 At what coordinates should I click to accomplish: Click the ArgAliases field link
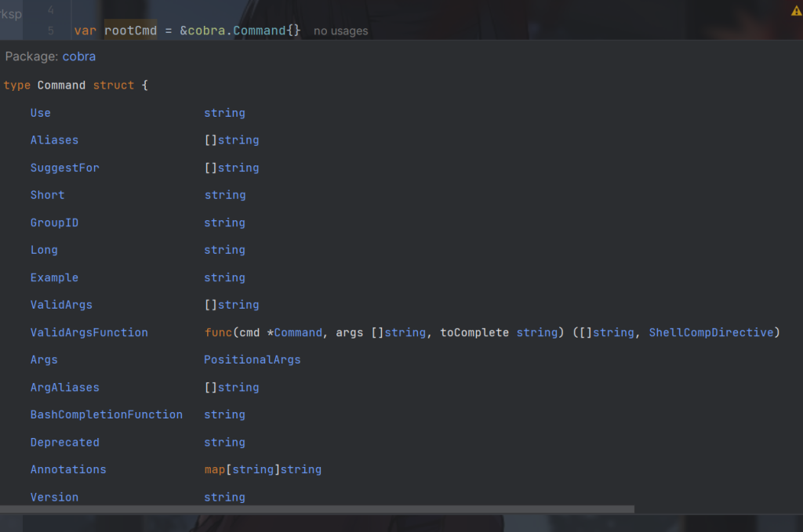[64, 387]
